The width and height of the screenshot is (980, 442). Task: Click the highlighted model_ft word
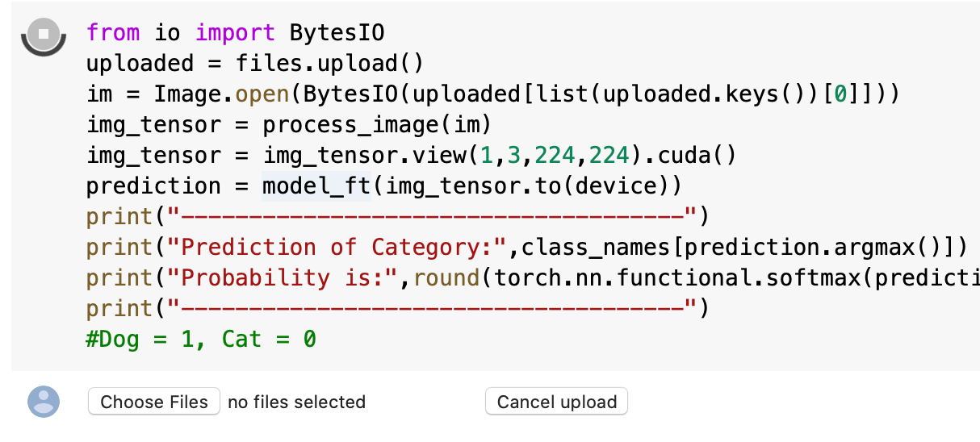(x=316, y=186)
